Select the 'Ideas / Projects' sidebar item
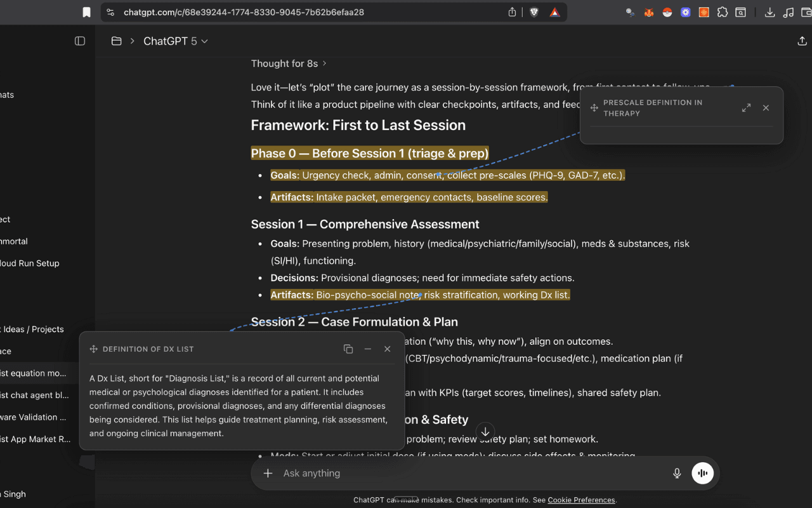Image resolution: width=812 pixels, height=508 pixels. (x=33, y=329)
